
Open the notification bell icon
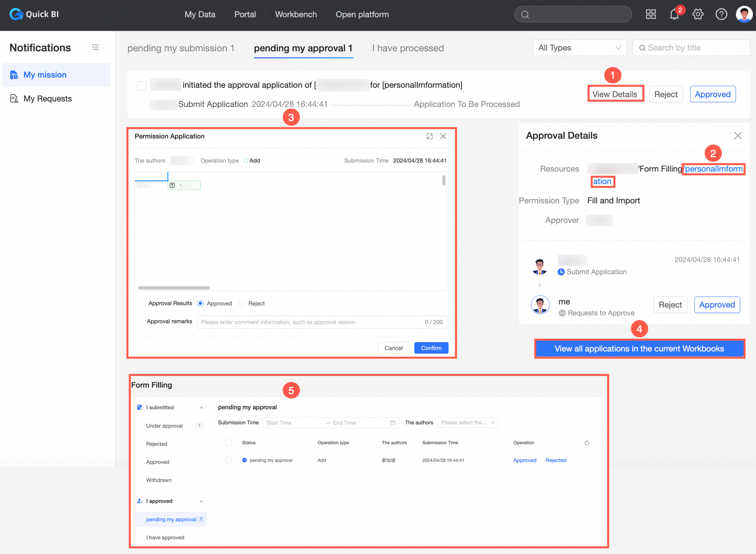click(x=674, y=14)
